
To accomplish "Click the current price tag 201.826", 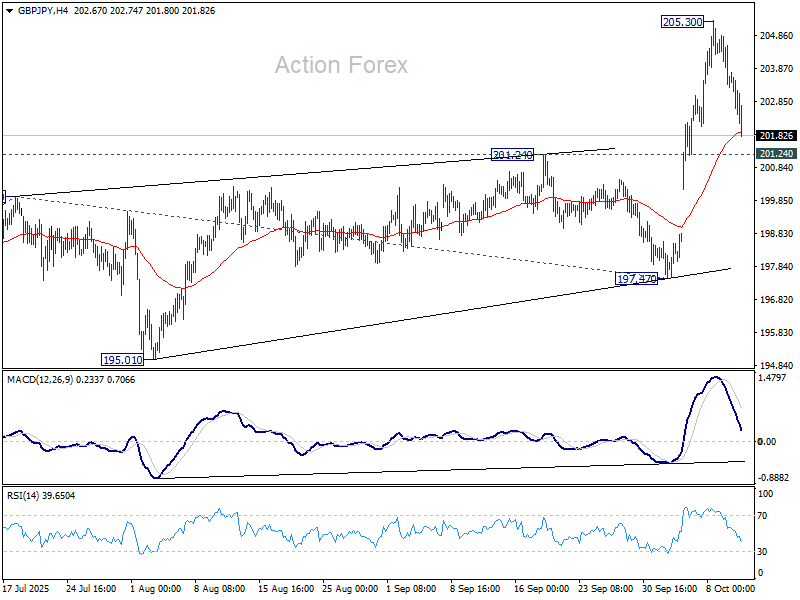I will click(776, 136).
